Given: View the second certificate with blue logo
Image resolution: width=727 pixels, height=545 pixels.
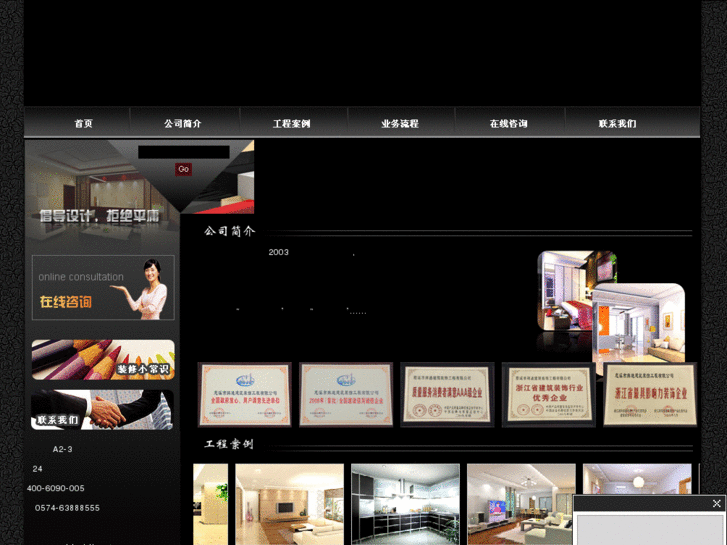Looking at the screenshot, I should (x=346, y=395).
